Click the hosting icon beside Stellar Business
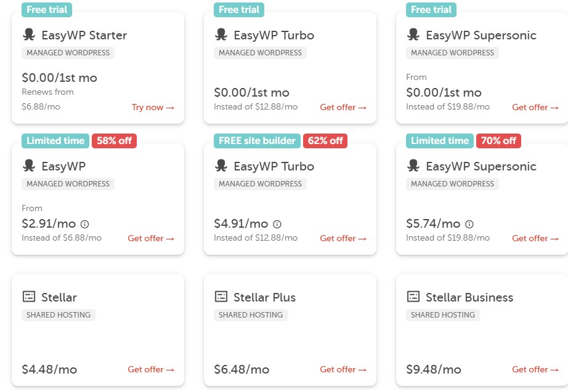Screen dimensions: 568x392 click(413, 297)
